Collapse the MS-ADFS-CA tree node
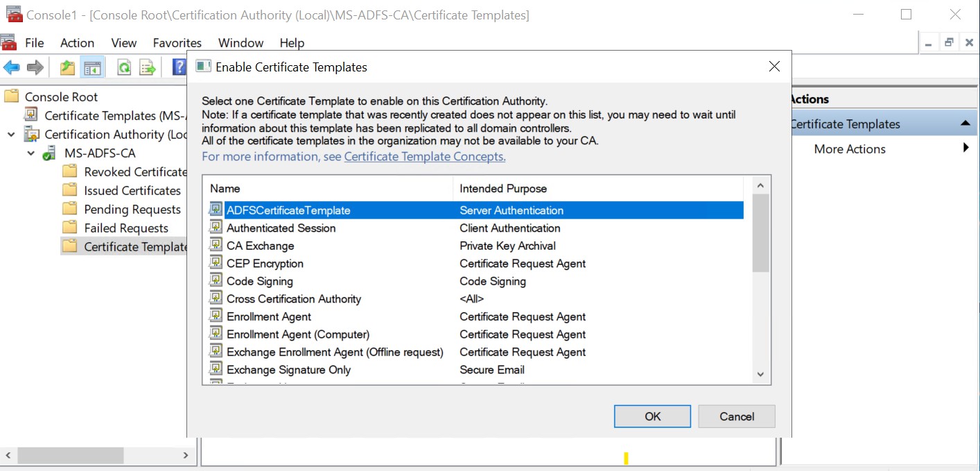The height and width of the screenshot is (471, 980). pos(30,153)
